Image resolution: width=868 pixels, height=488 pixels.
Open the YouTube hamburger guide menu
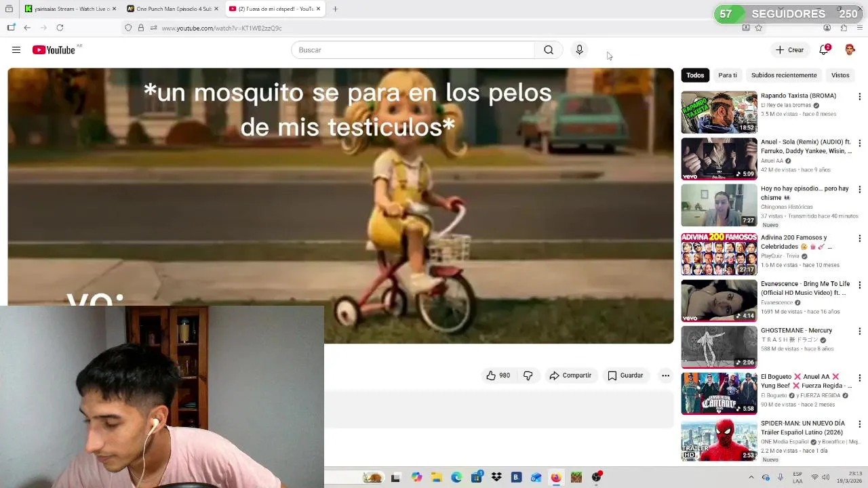[16, 49]
